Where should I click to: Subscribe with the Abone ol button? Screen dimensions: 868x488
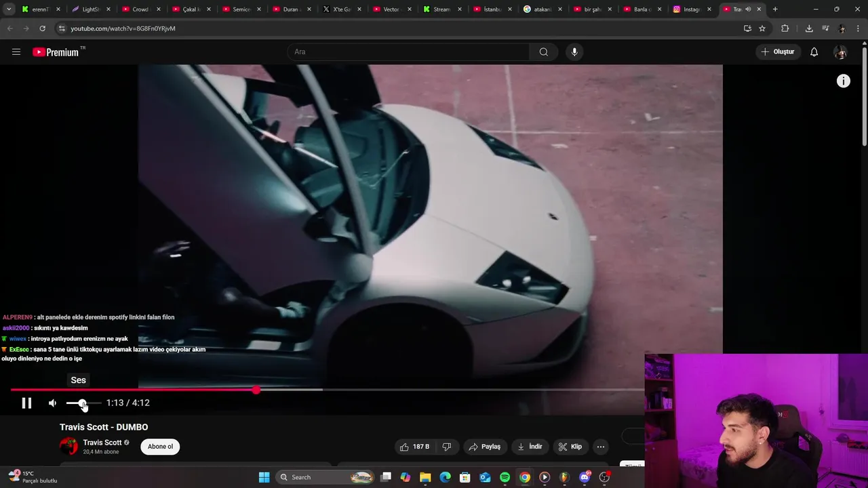pos(160,447)
